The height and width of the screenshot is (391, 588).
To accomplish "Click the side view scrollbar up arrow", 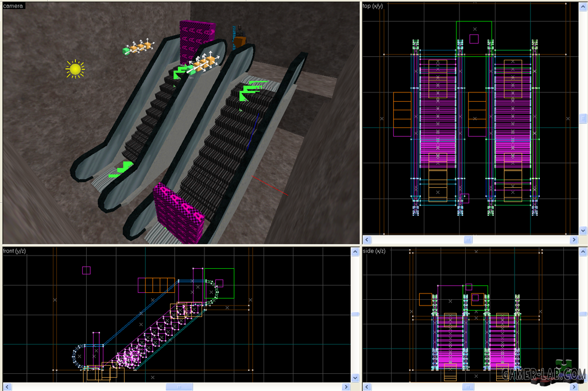I will [583, 251].
